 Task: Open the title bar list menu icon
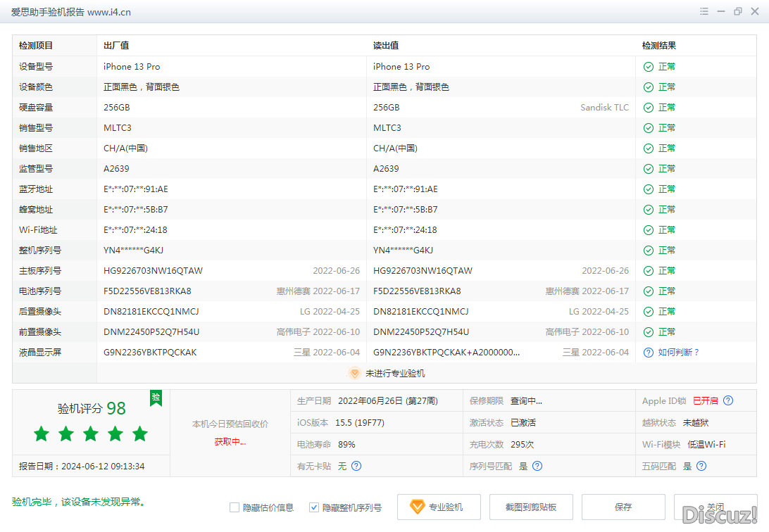point(704,11)
